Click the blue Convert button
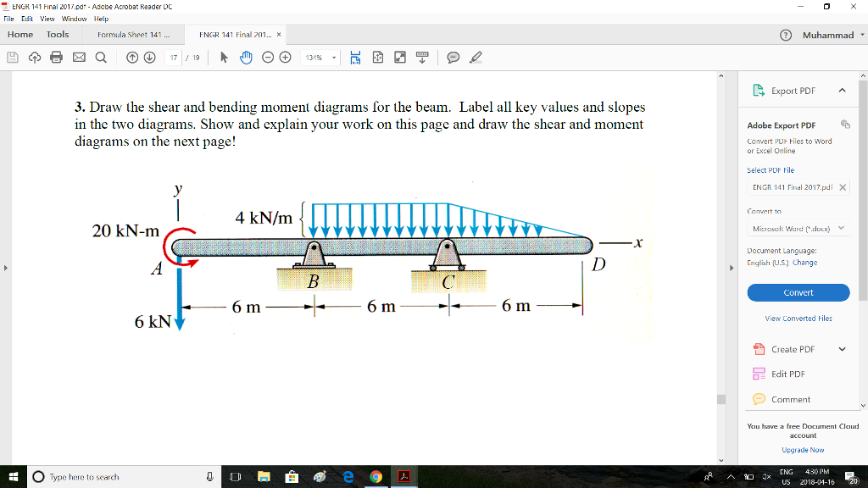This screenshot has height=488, width=868. click(x=798, y=292)
